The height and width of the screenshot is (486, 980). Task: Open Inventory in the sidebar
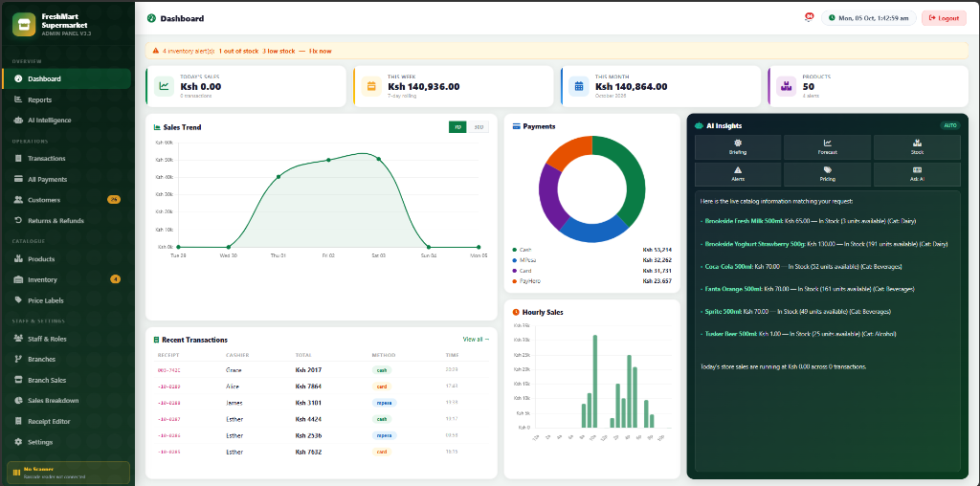(66, 279)
